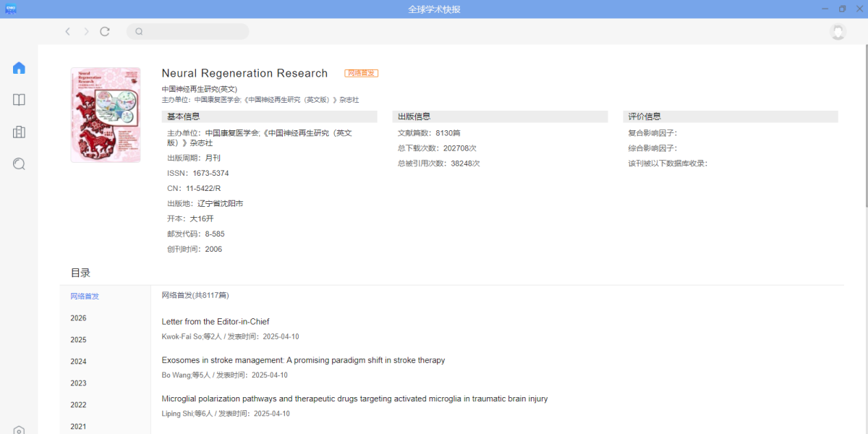This screenshot has width=868, height=434.
Task: Select year 2026 in the catalog
Action: [x=78, y=318]
